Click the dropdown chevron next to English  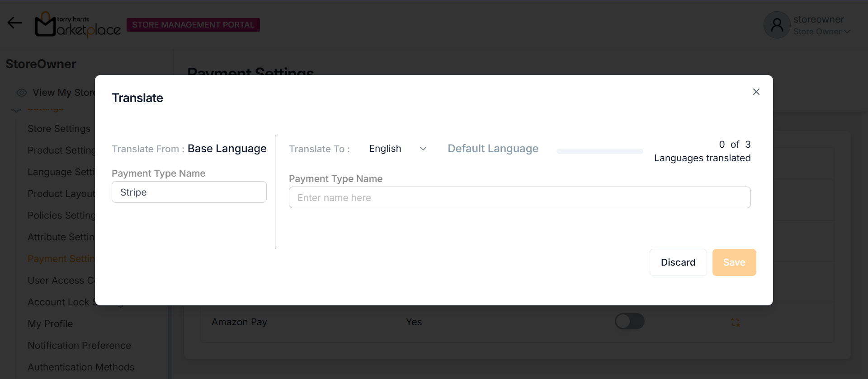pos(423,149)
